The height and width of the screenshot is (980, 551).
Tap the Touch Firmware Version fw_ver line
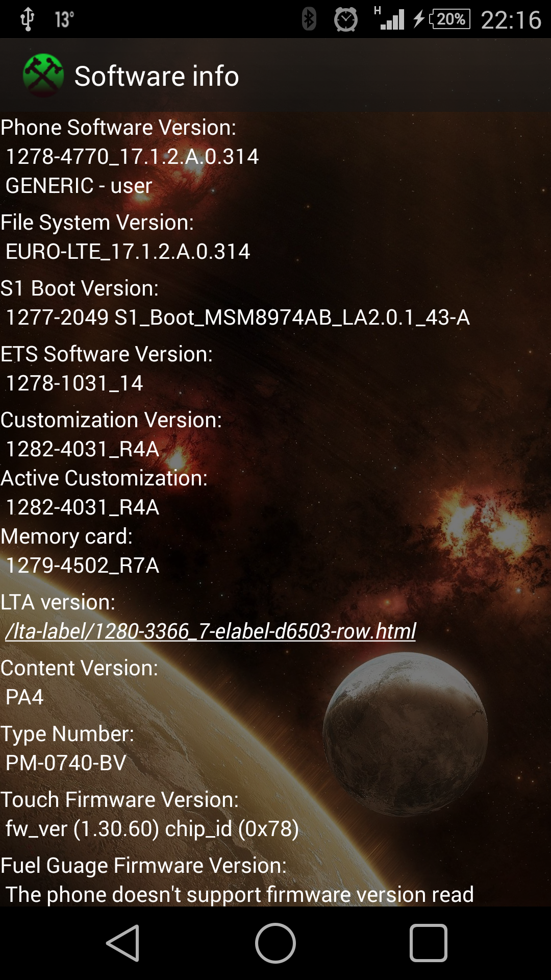tap(152, 829)
